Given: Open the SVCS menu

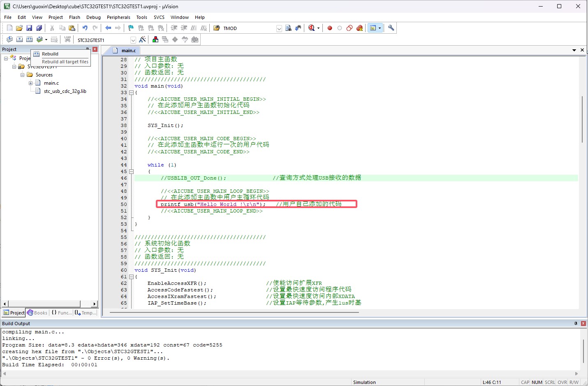Looking at the screenshot, I should (159, 17).
